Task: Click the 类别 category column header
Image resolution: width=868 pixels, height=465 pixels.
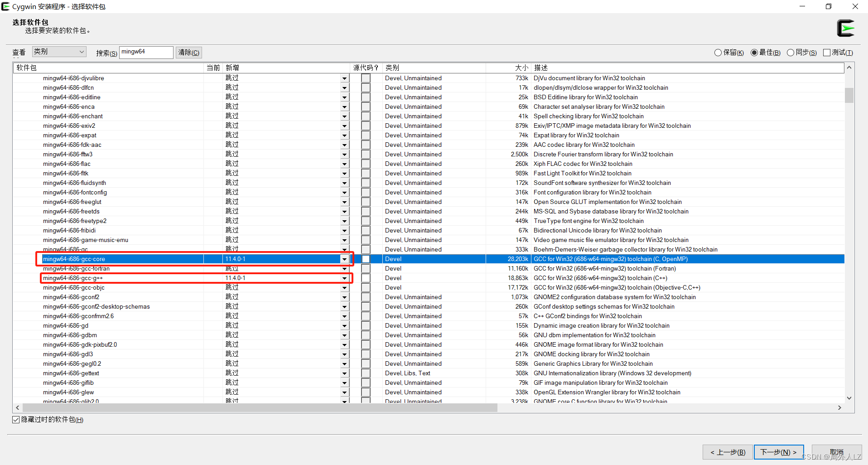Action: (434, 68)
